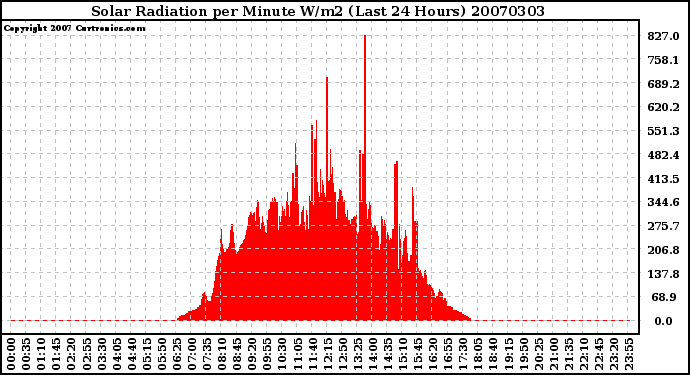Click the x-axis time label 21:00

tap(554, 354)
